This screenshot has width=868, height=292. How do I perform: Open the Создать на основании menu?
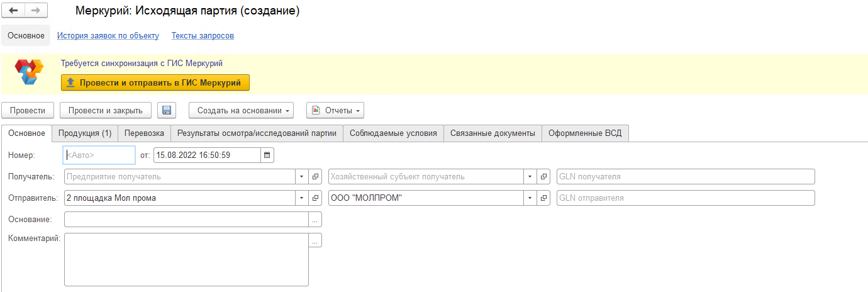[242, 111]
